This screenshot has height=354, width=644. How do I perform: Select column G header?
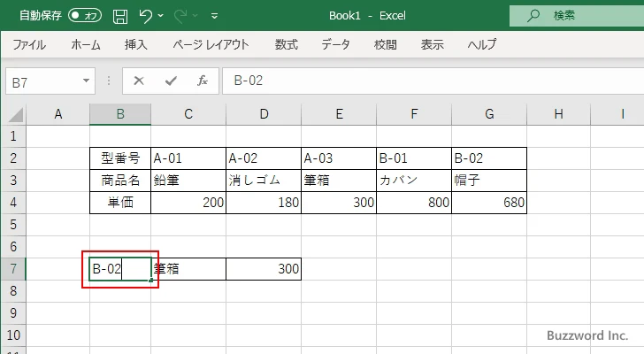(489, 114)
